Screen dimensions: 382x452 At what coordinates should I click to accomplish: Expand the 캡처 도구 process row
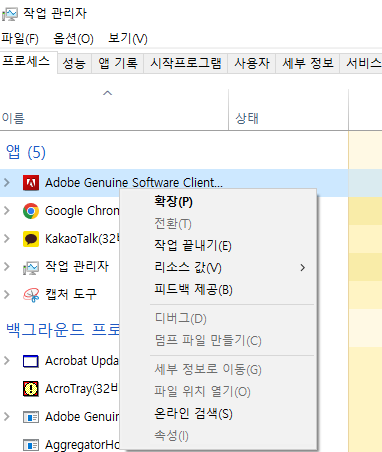(7, 294)
